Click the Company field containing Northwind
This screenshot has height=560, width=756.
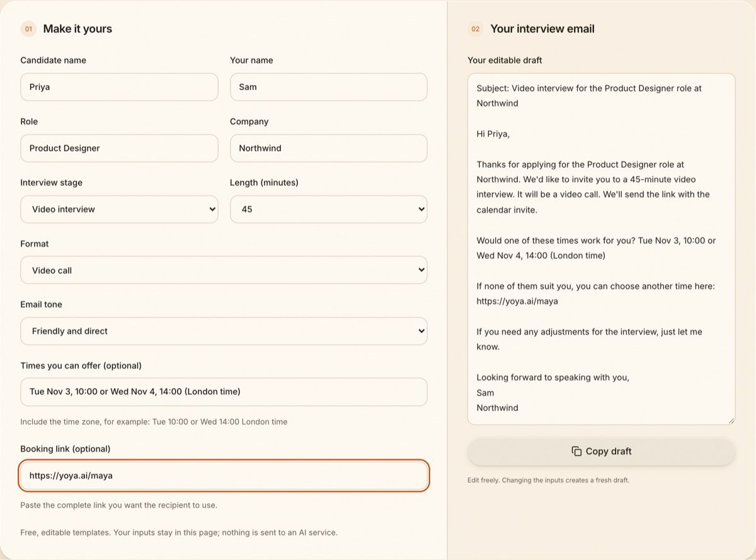[328, 148]
